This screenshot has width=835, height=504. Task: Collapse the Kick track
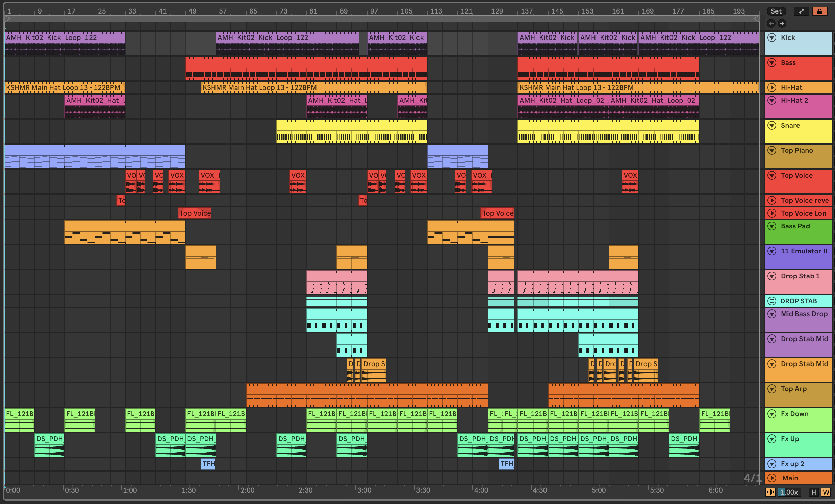point(771,37)
